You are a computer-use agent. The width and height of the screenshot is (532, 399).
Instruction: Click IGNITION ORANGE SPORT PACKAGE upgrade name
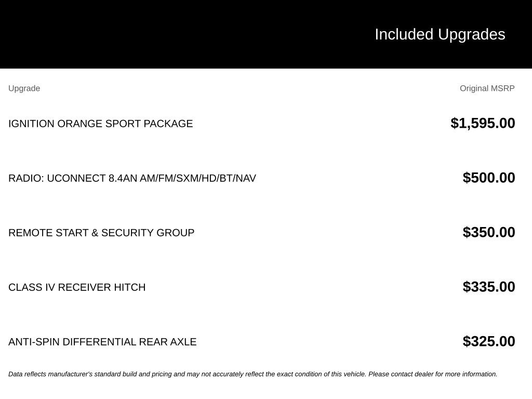(100, 124)
